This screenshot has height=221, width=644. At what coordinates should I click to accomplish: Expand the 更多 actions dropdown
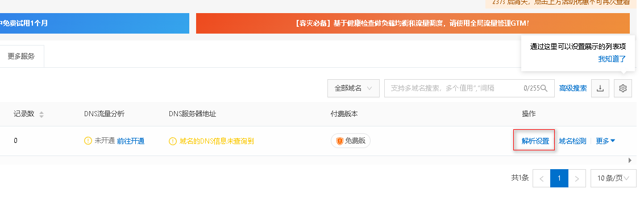pos(605,141)
